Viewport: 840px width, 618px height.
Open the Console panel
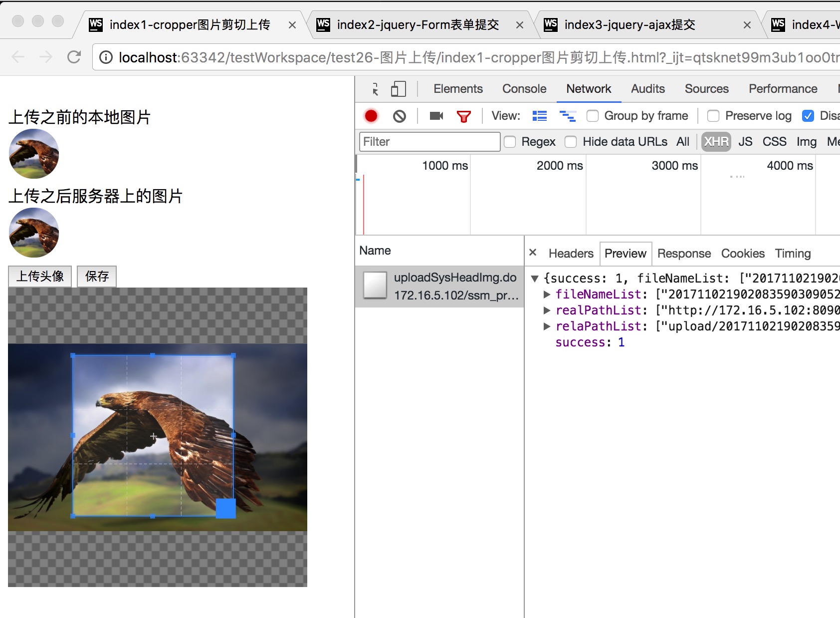[524, 89]
